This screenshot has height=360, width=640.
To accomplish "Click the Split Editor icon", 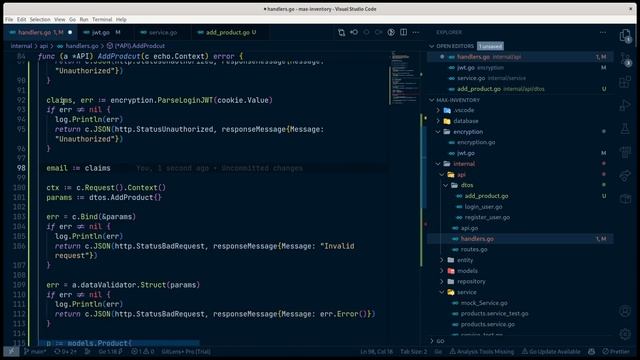I will [x=403, y=32].
